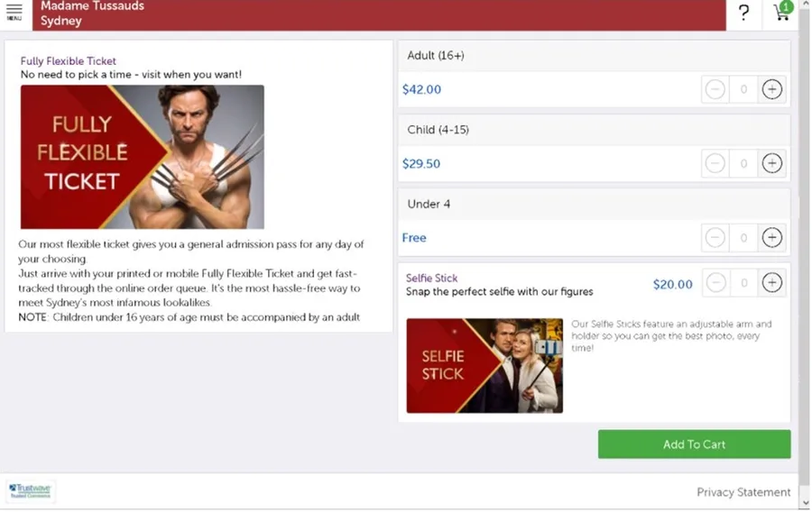Decrease Adult (16+) ticket quantity
The image size is (812, 512).
(715, 89)
